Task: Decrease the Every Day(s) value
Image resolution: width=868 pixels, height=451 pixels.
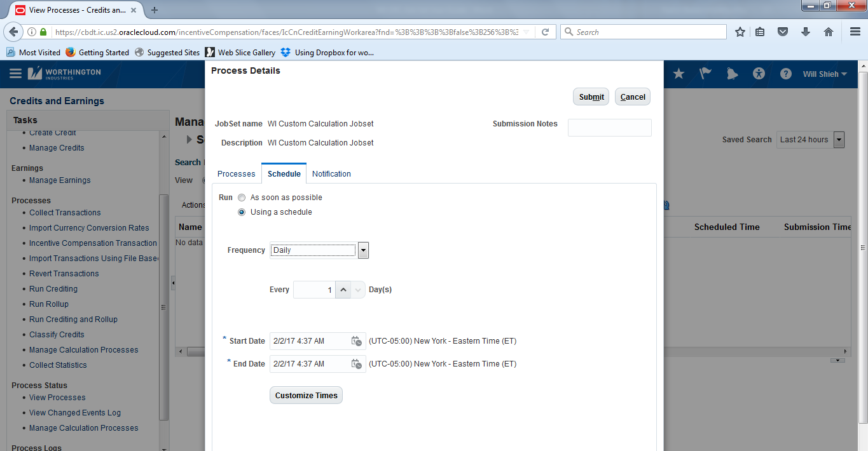Action: (358, 290)
